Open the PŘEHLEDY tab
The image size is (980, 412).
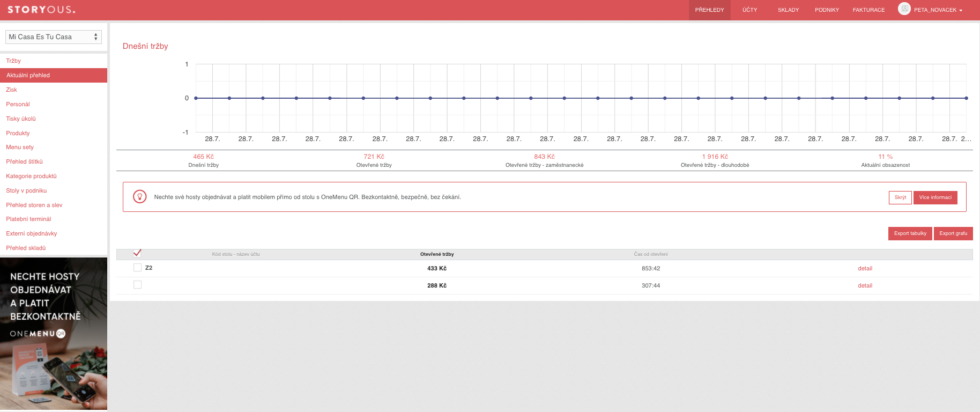tap(709, 10)
